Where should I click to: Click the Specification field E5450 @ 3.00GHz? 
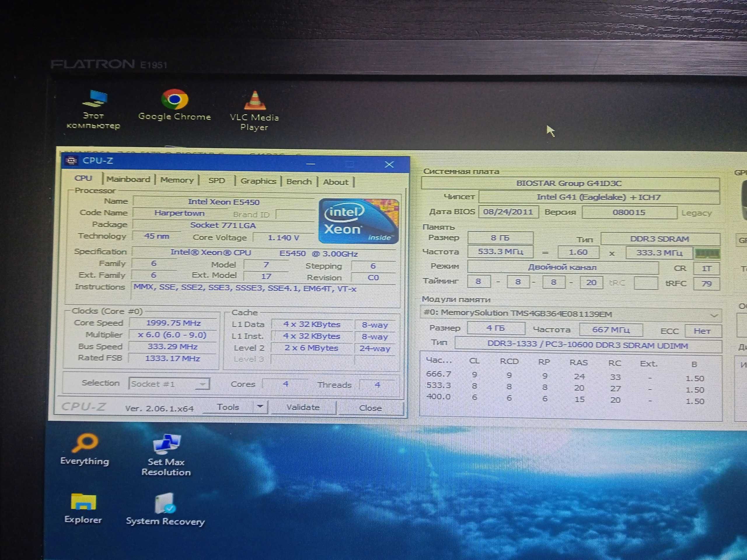click(264, 253)
